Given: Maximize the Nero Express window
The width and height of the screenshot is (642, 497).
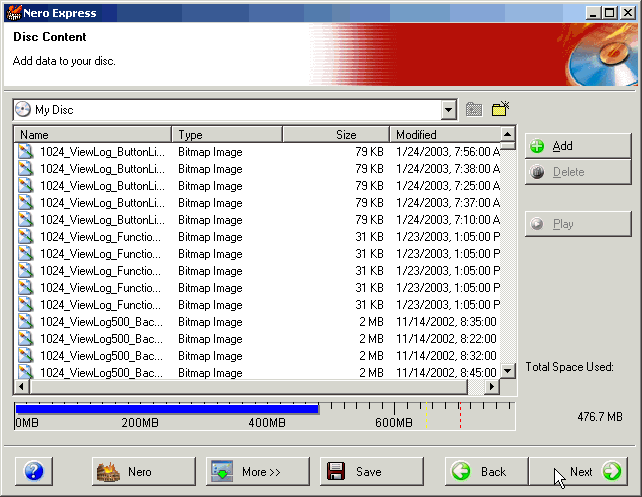Looking at the screenshot, I should click(x=609, y=13).
